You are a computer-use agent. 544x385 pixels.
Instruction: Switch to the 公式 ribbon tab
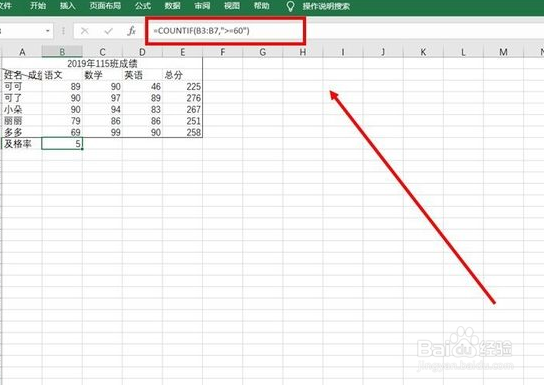(x=143, y=6)
